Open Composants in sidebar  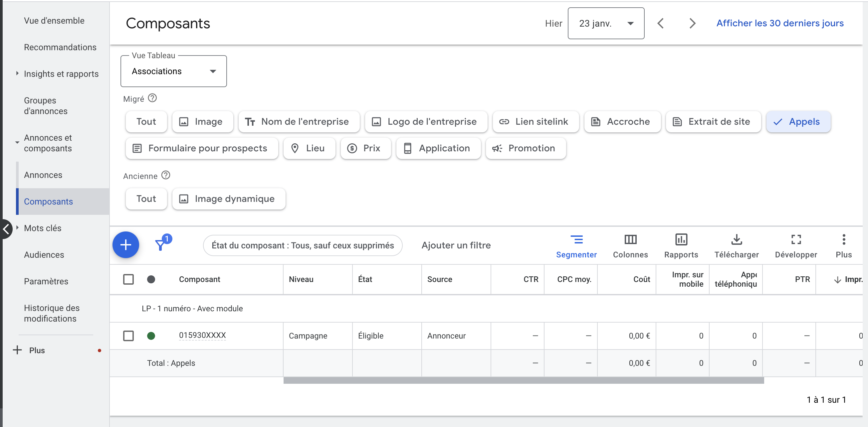(63, 202)
